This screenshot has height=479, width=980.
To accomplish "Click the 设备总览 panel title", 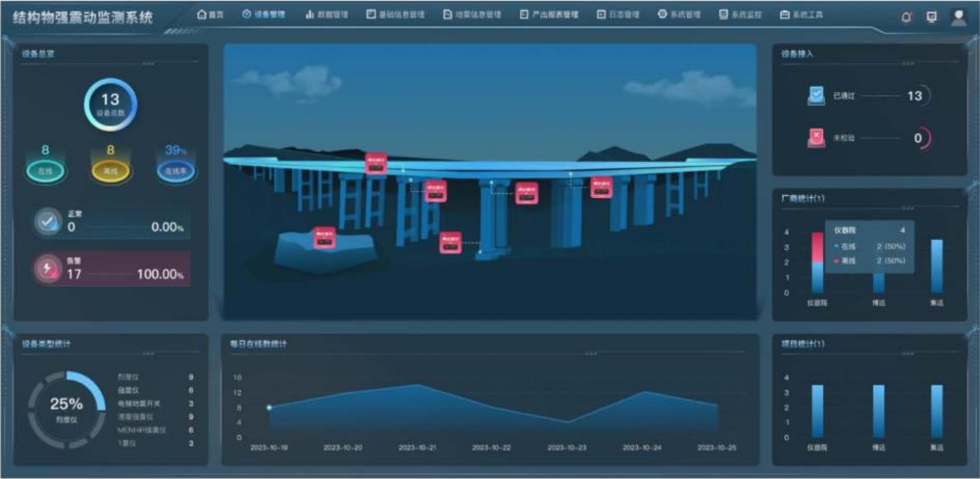I will click(37, 53).
